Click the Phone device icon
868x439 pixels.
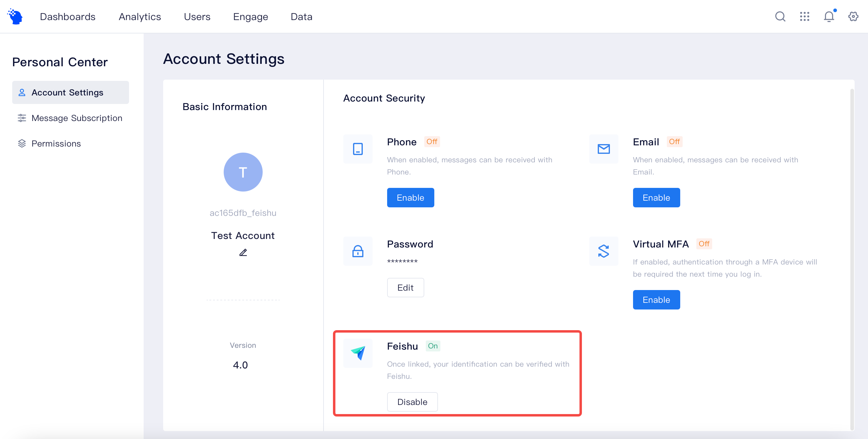pyautogui.click(x=358, y=149)
